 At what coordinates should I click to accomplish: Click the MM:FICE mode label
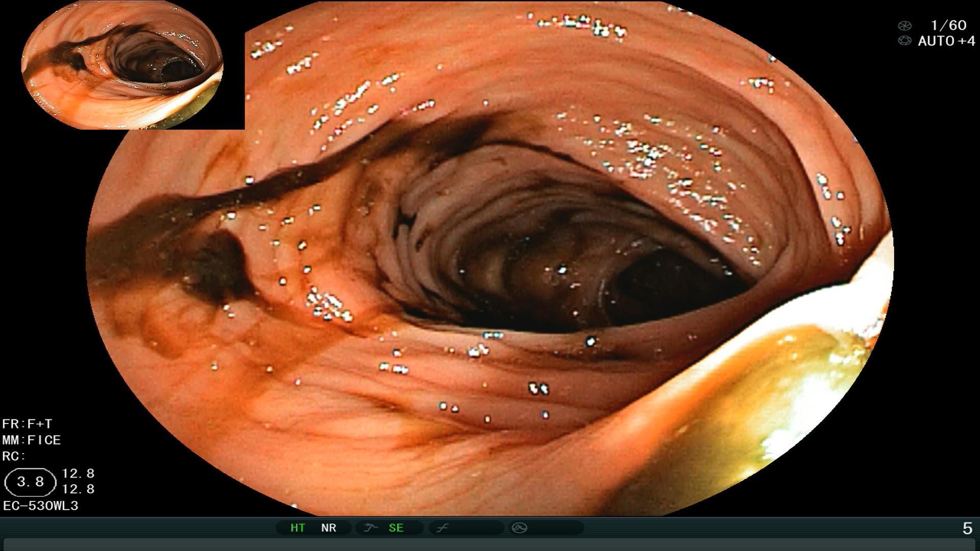coord(32,440)
